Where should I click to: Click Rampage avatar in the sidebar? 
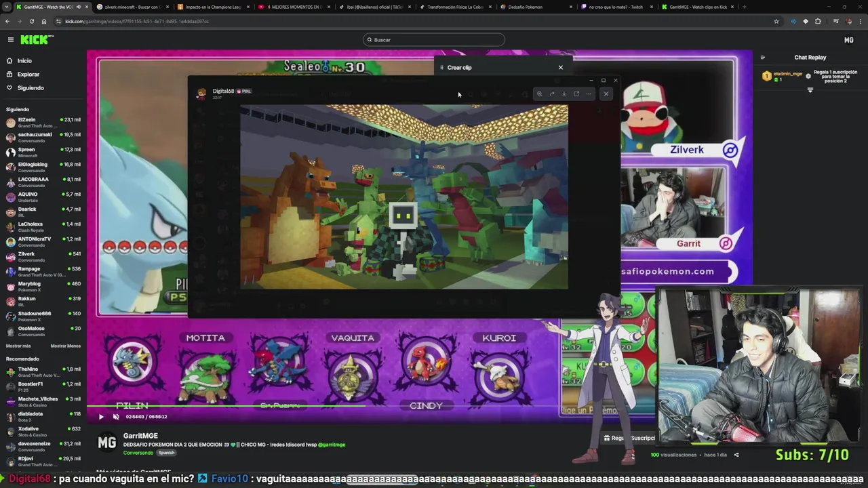coord(10,271)
